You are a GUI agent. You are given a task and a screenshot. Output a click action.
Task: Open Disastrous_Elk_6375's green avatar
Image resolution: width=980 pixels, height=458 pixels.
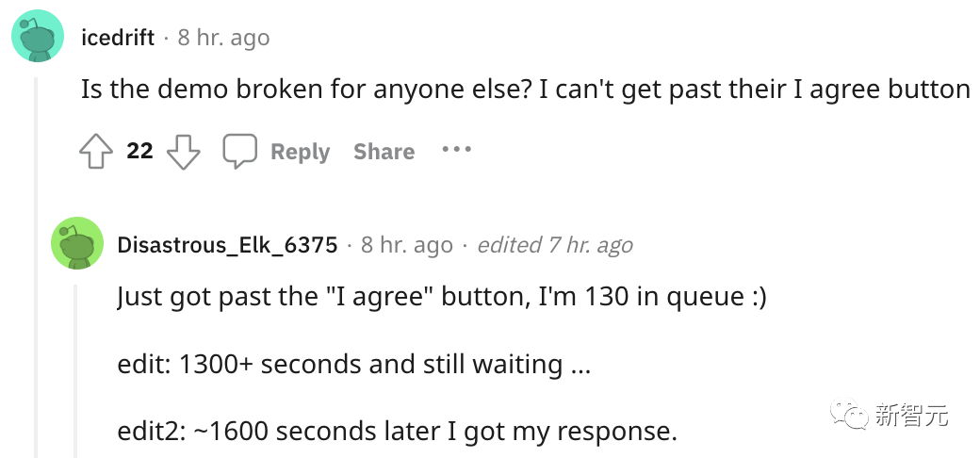coord(77,243)
